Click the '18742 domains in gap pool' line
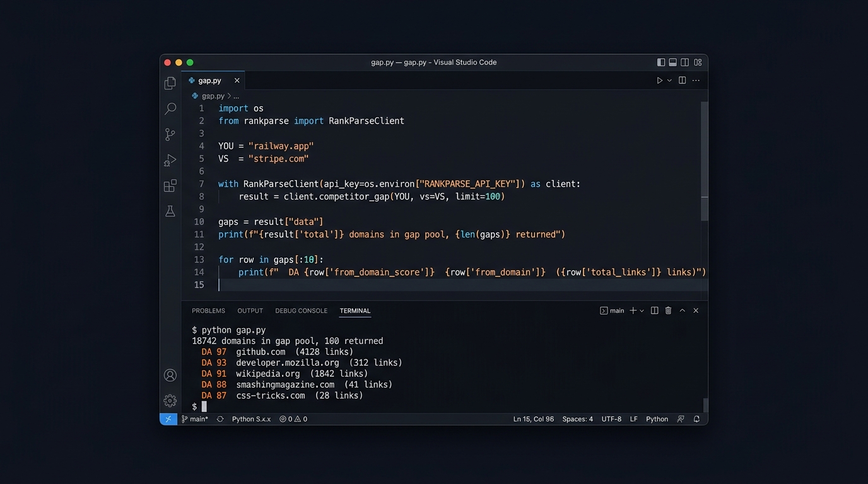Image resolution: width=868 pixels, height=484 pixels. coord(288,342)
